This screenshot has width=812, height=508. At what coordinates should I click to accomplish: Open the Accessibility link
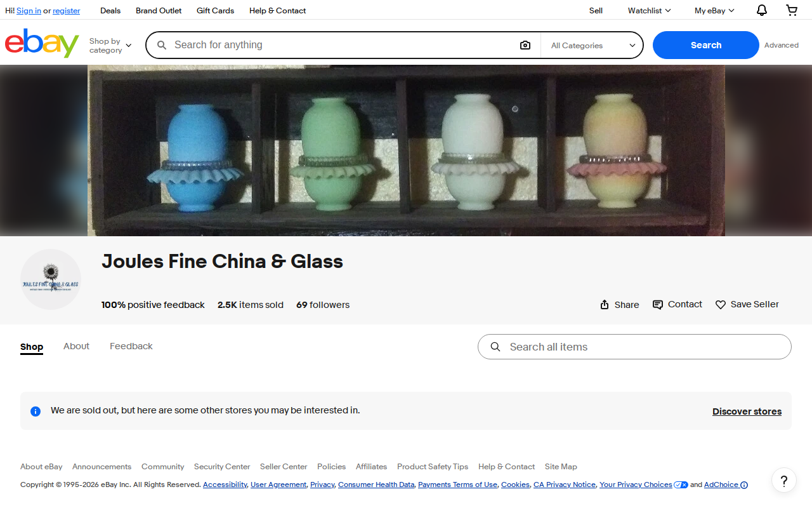pyautogui.click(x=225, y=485)
